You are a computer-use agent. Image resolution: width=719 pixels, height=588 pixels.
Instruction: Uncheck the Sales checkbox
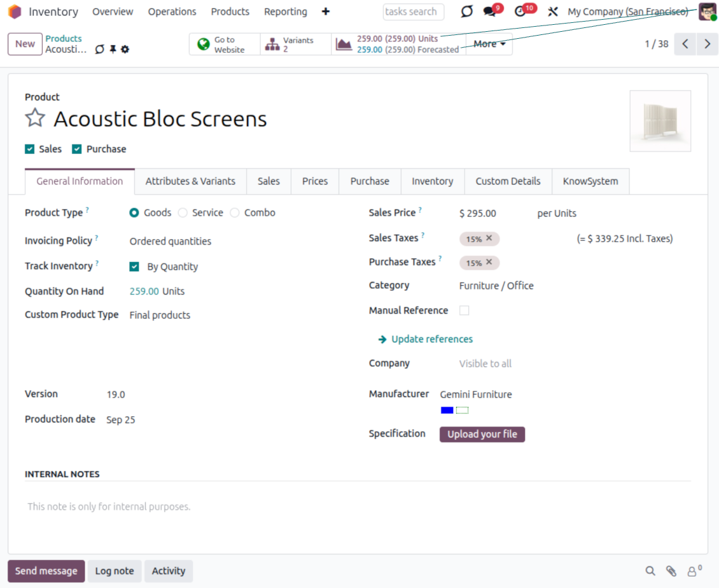click(x=29, y=149)
